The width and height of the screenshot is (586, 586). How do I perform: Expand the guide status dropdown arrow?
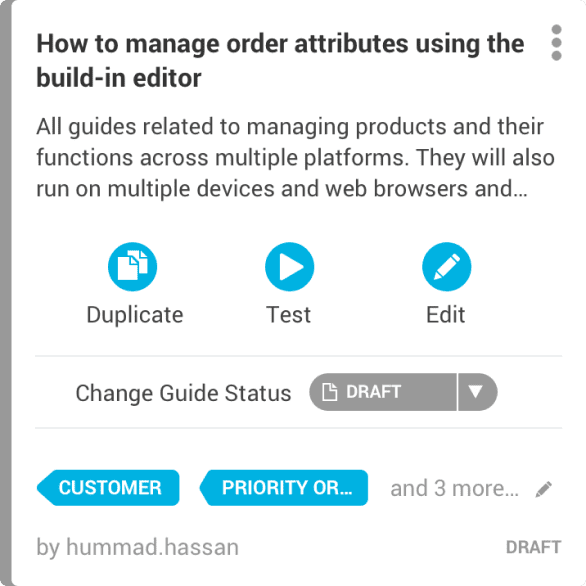477,392
